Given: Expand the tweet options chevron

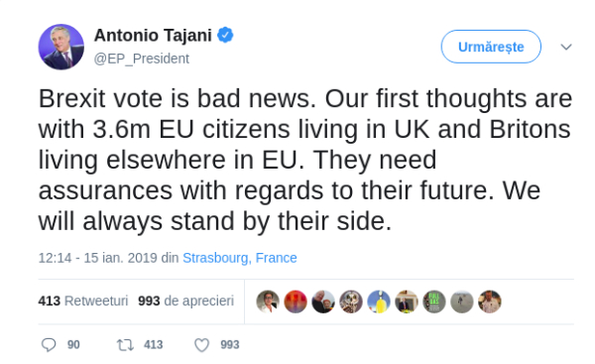Looking at the screenshot, I should coord(566,47).
